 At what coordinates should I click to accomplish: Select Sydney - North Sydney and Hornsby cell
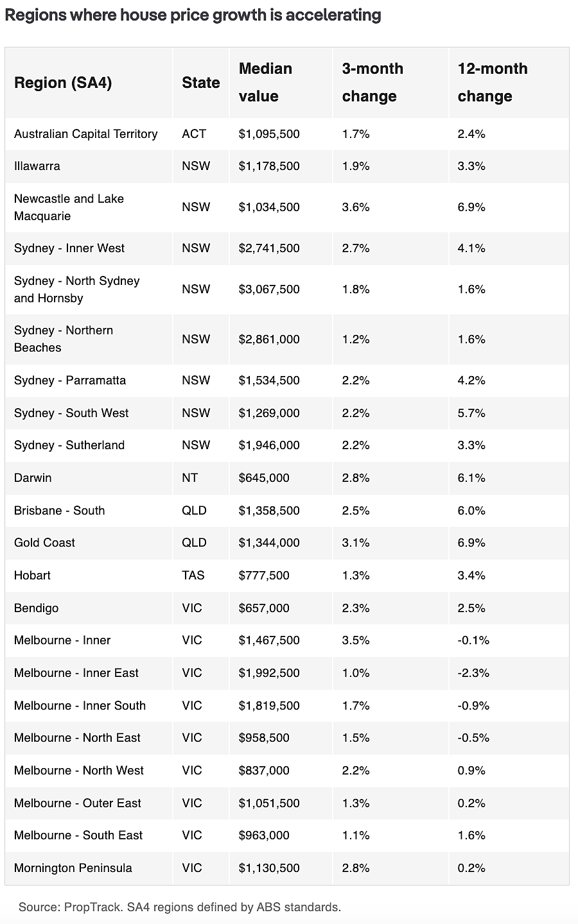(76, 289)
